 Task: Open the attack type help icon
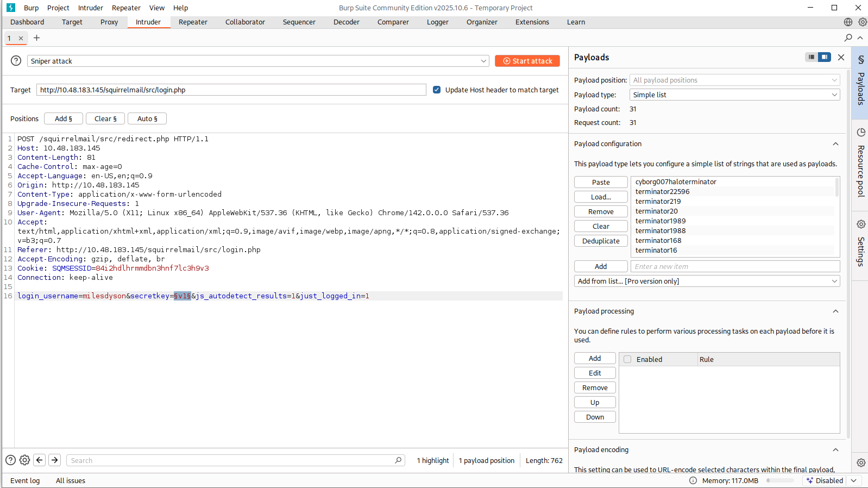point(16,61)
